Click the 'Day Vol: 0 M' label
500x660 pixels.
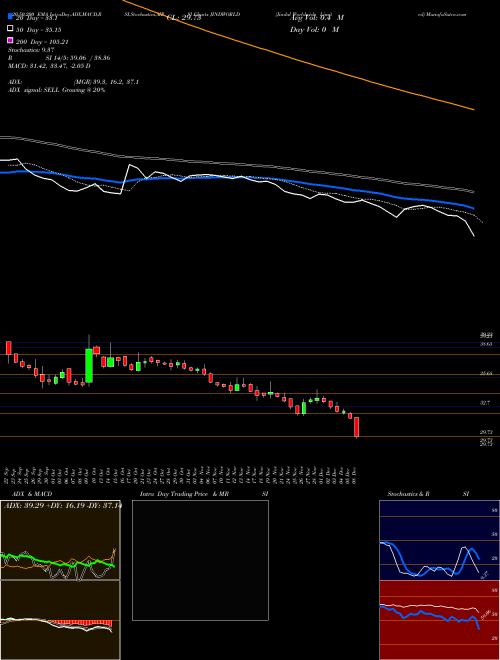[314, 30]
